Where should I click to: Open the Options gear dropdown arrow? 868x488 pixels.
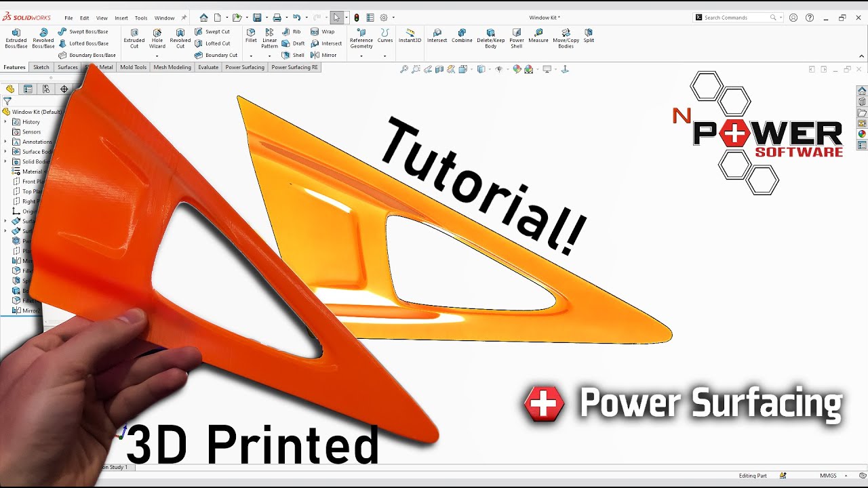pos(393,18)
